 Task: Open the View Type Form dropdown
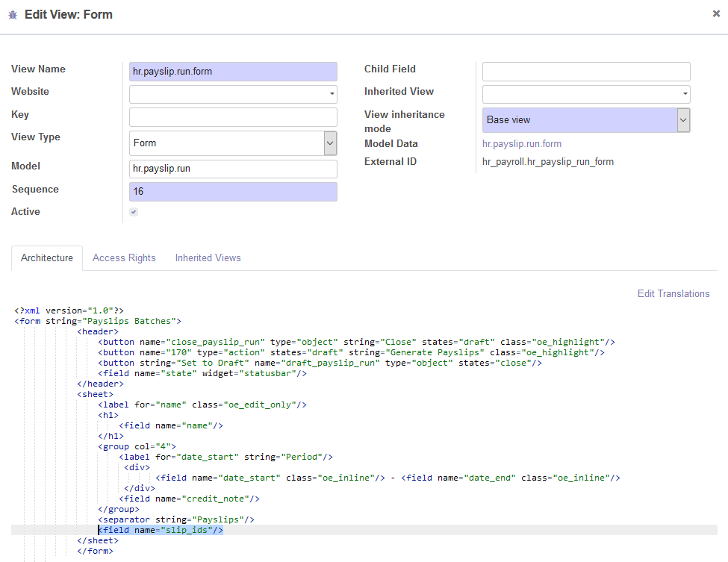[233, 143]
